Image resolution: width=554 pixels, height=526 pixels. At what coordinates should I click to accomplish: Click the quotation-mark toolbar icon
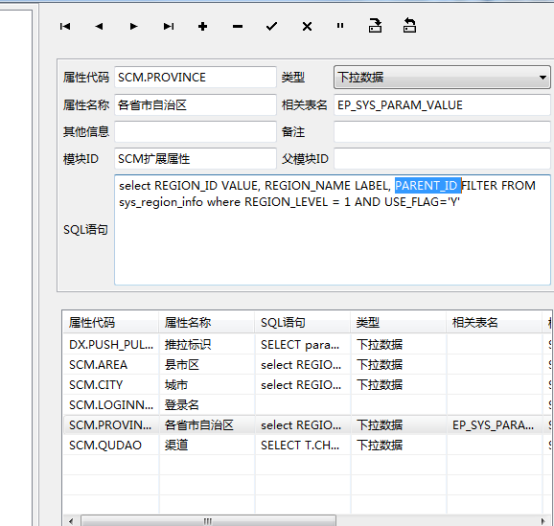(340, 25)
